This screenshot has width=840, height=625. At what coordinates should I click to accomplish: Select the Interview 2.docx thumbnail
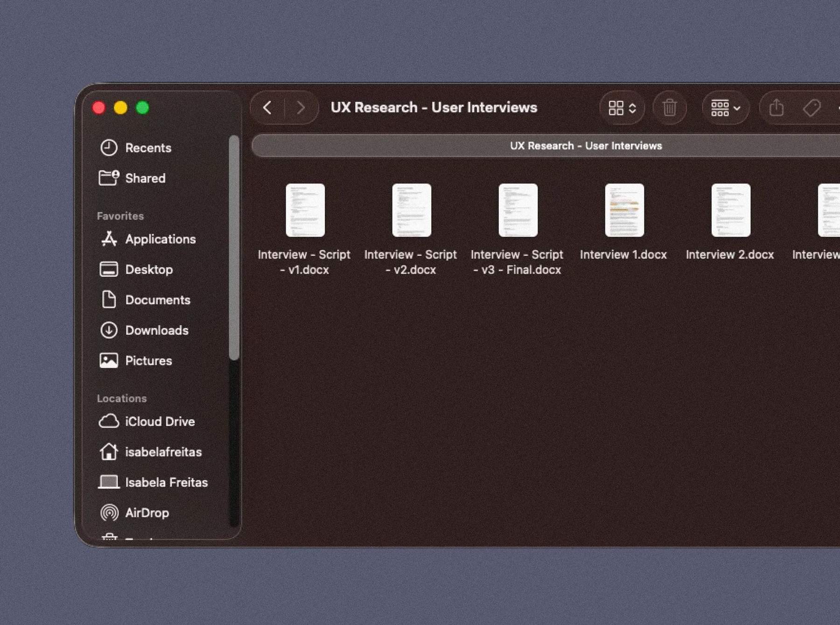[731, 210]
